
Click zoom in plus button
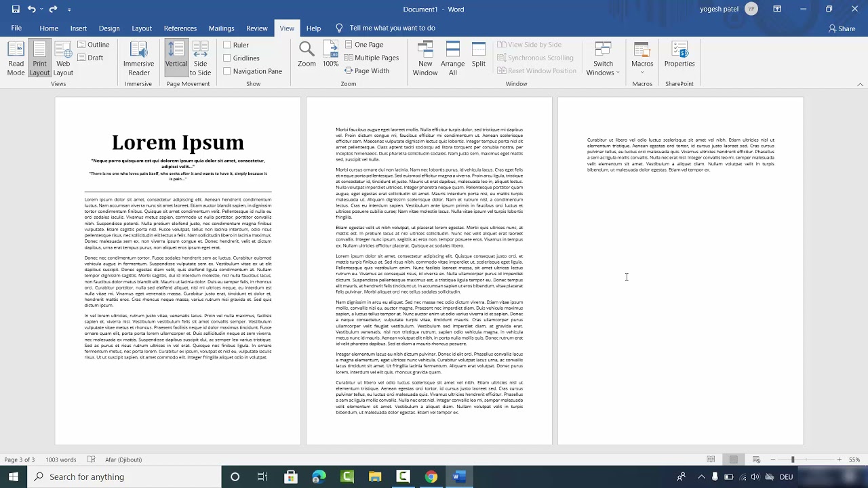point(839,460)
